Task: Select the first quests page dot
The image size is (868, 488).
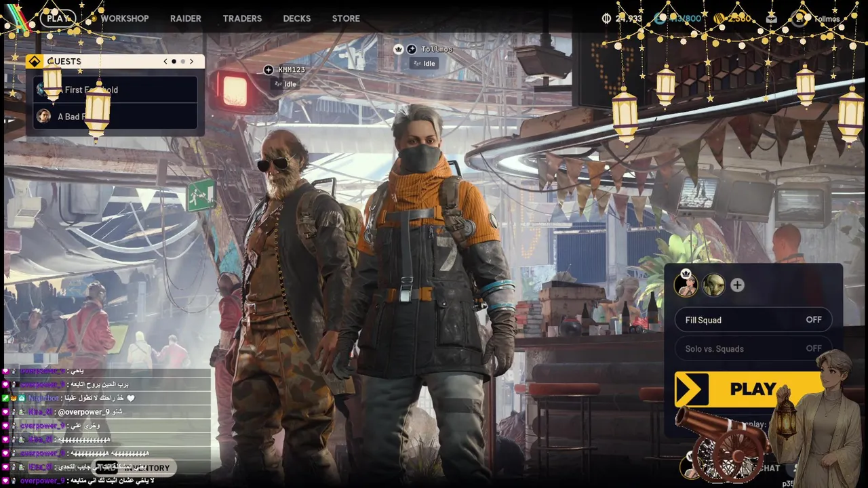Action: click(x=174, y=61)
